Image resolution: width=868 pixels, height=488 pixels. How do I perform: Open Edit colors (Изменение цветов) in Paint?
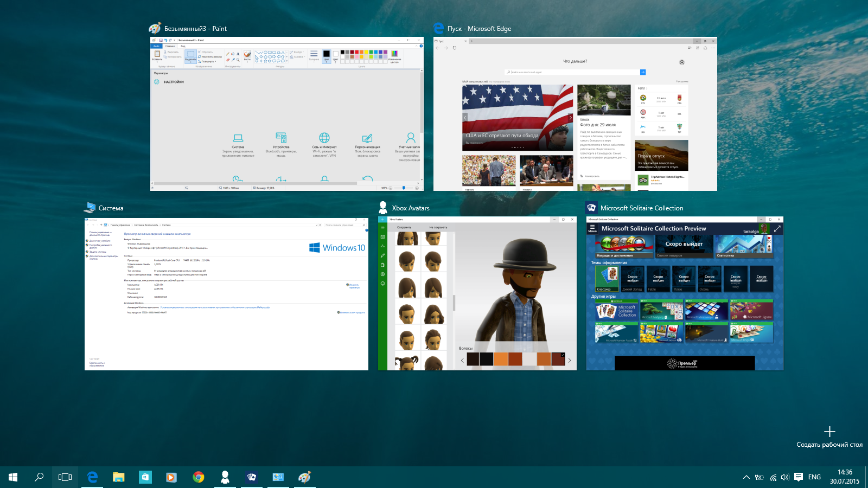pos(394,56)
